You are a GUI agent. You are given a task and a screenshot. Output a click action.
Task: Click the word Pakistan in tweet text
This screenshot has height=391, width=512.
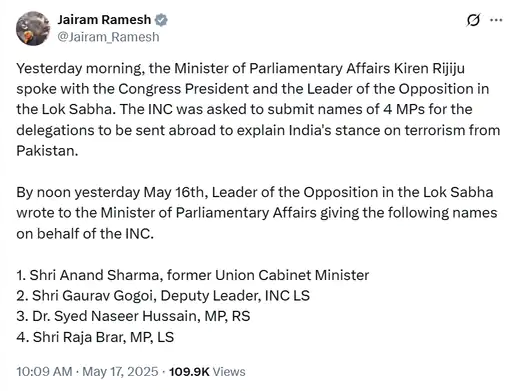point(45,151)
